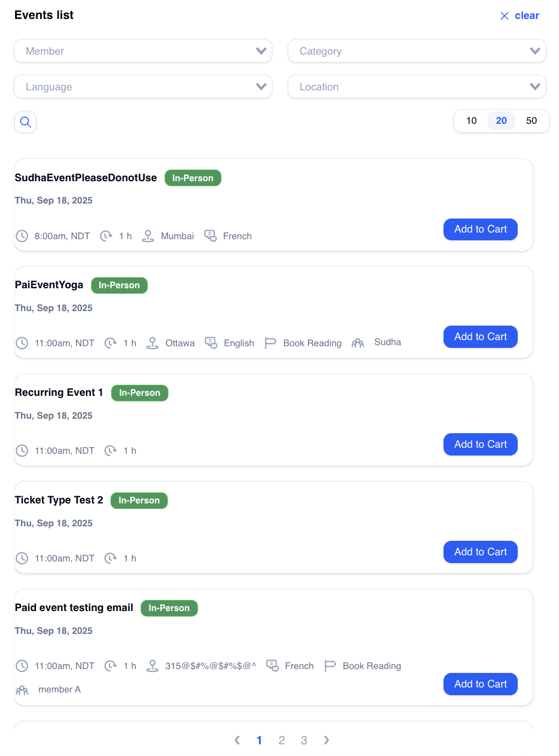
Task: Click the flag icon in PaiEventYoga card
Action: pyautogui.click(x=271, y=343)
